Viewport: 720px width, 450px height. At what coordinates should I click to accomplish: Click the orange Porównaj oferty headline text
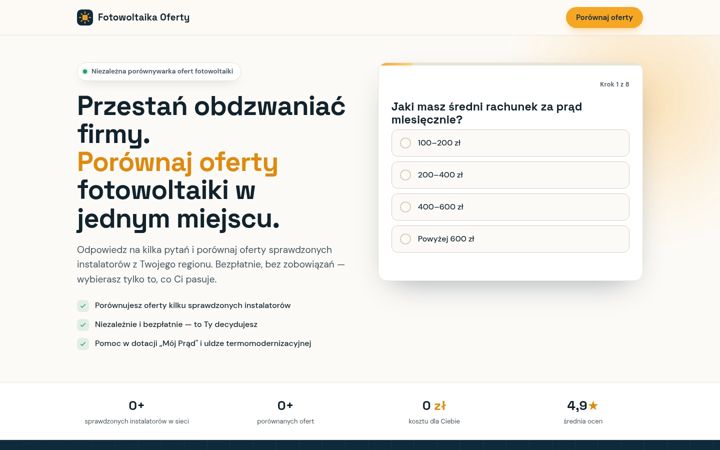(177, 162)
